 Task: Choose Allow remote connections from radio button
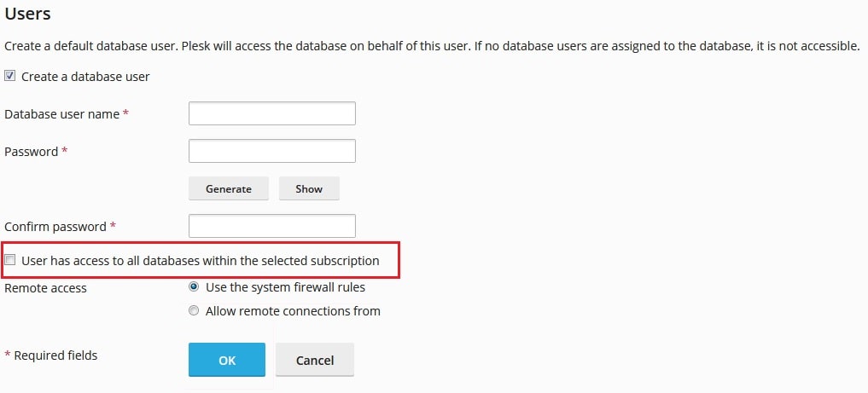pos(194,310)
